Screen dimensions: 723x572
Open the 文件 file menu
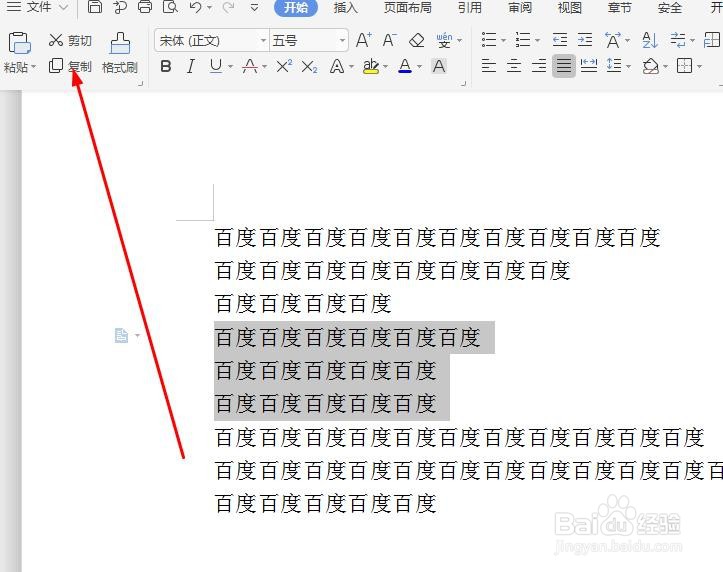pos(37,7)
